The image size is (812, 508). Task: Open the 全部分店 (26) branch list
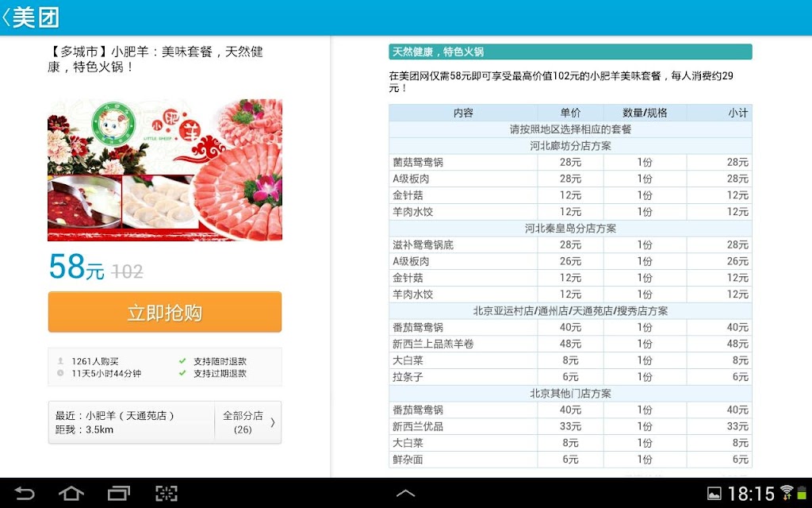[x=248, y=422]
